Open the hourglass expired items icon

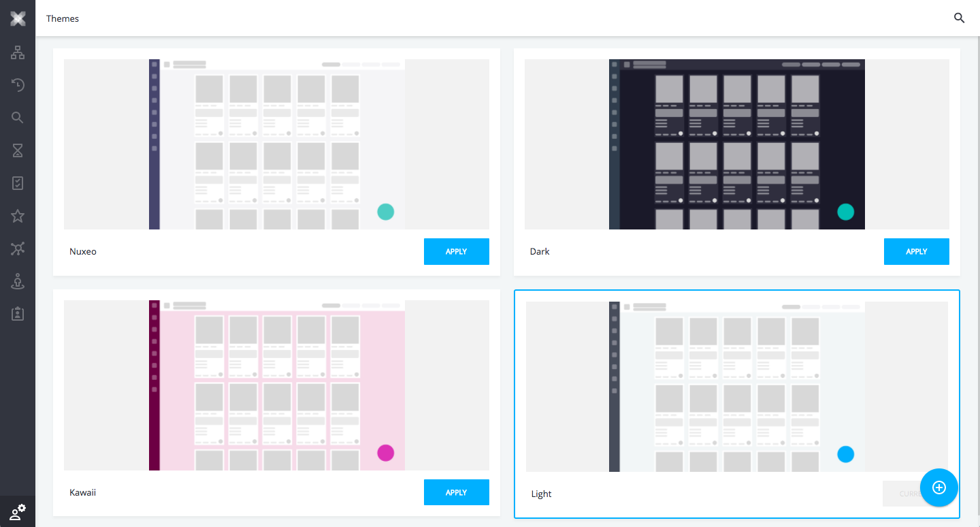18,150
